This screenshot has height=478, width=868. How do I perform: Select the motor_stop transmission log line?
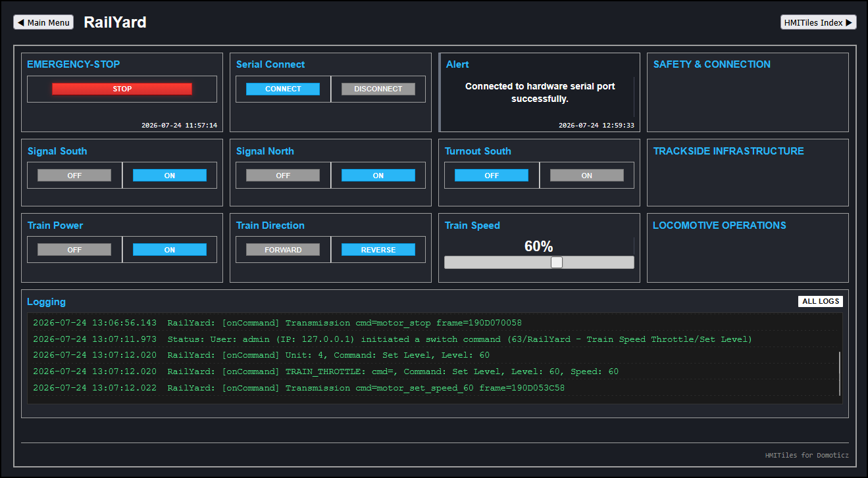277,323
